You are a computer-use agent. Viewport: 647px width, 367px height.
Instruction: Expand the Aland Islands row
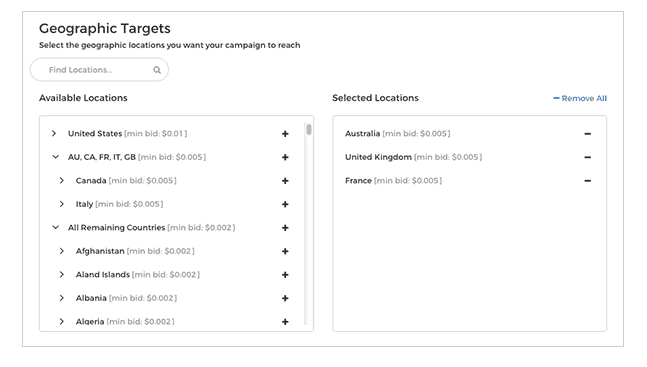pos(62,275)
